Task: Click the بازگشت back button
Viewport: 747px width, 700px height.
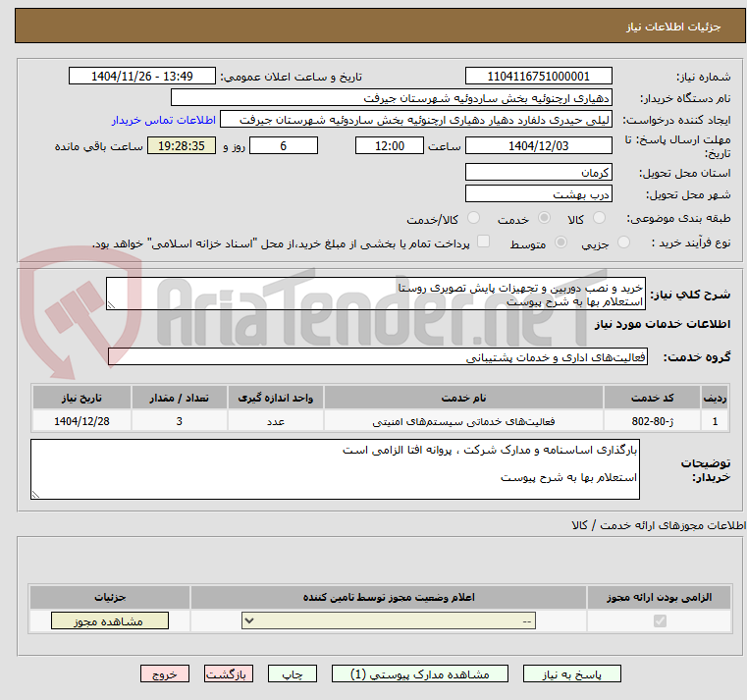Action: point(228,673)
